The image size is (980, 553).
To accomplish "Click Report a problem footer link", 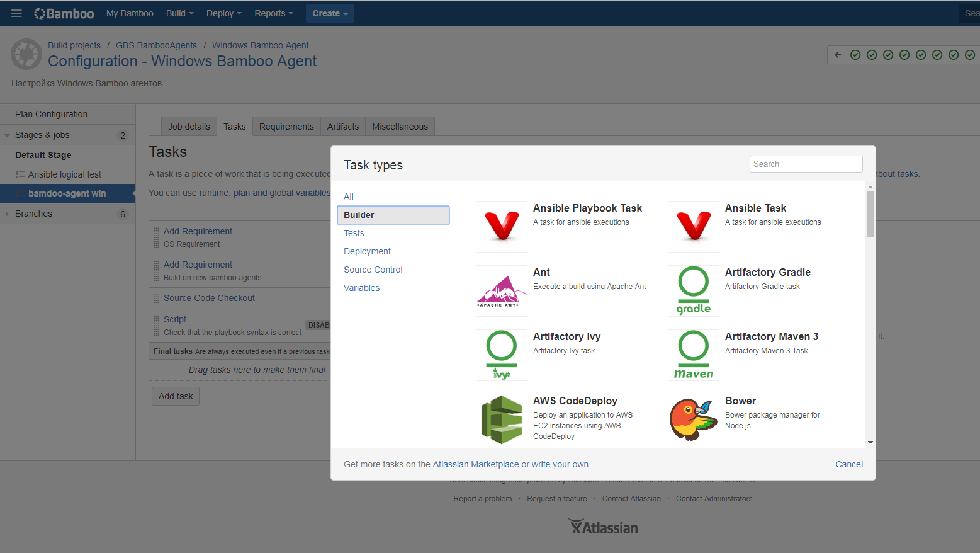I will (x=483, y=499).
